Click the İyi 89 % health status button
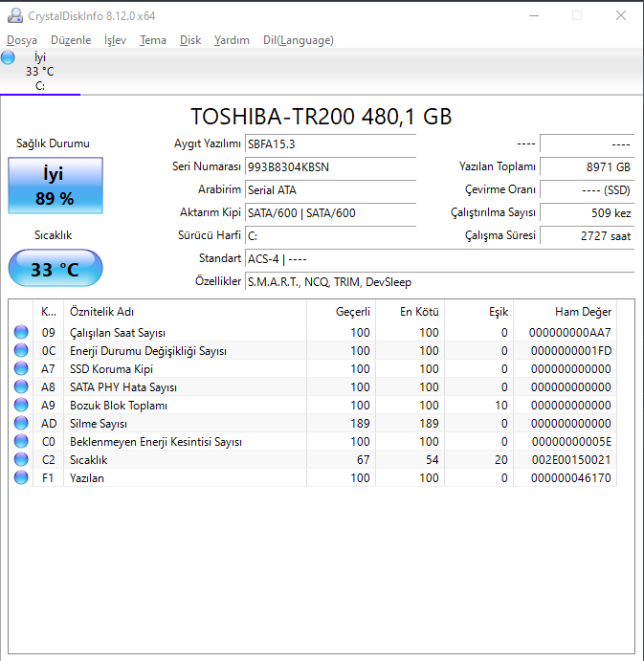The image size is (644, 661). pyautogui.click(x=56, y=186)
